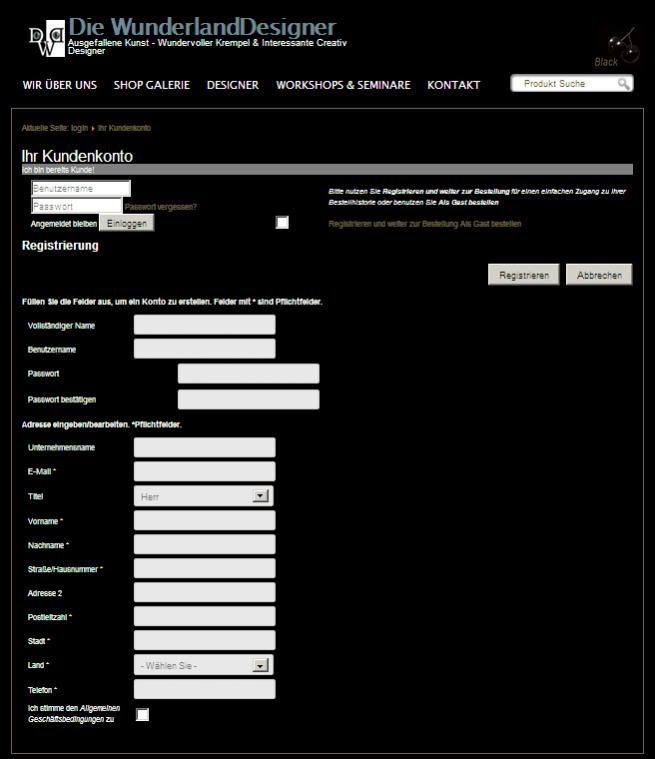Screen dimensions: 655x759
Task: Click the E-Mail input field
Action: [204, 472]
